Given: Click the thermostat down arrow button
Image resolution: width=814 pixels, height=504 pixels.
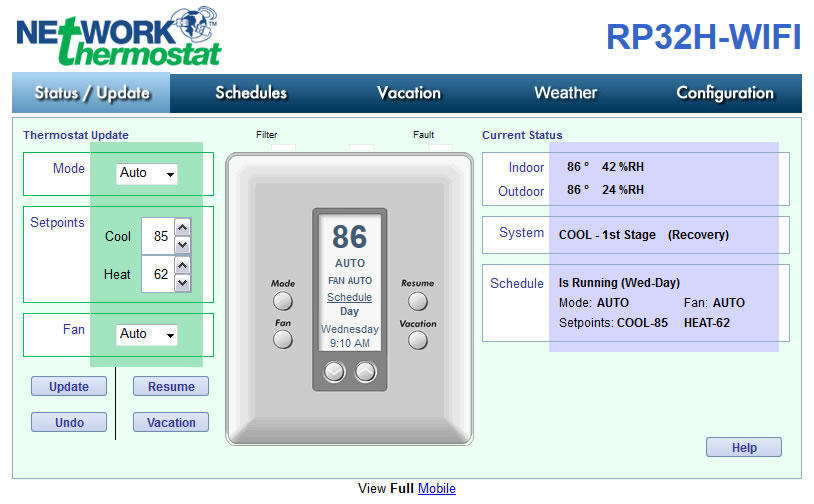Looking at the screenshot, I should [334, 372].
